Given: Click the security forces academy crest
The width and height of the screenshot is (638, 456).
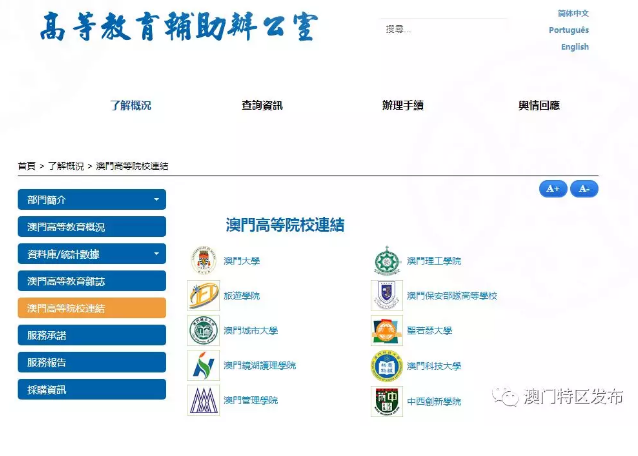Looking at the screenshot, I should pos(387,295).
